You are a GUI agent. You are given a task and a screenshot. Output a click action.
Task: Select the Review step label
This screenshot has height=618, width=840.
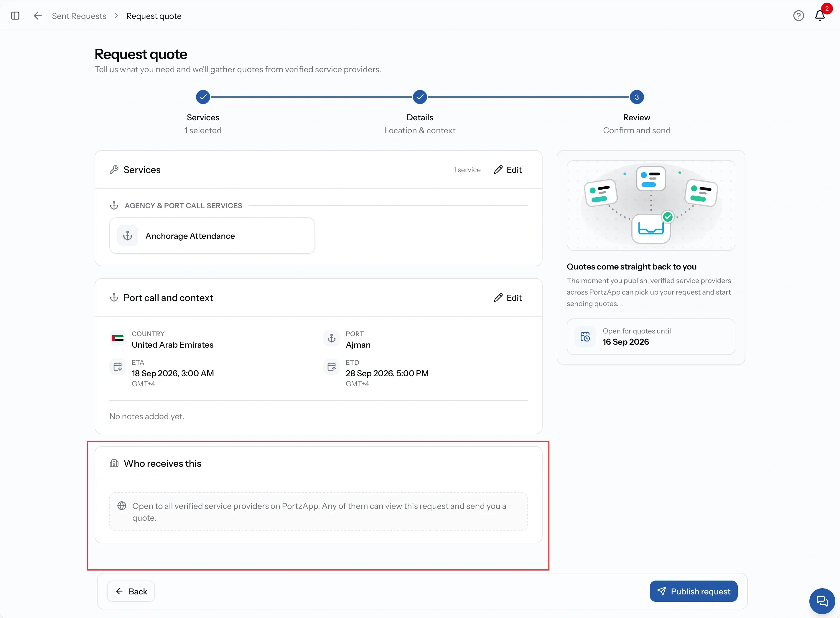click(637, 117)
